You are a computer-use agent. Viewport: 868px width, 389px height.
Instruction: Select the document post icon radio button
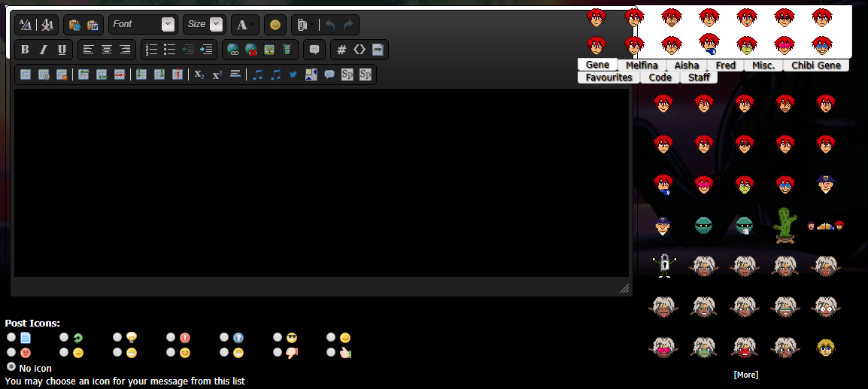click(x=11, y=337)
